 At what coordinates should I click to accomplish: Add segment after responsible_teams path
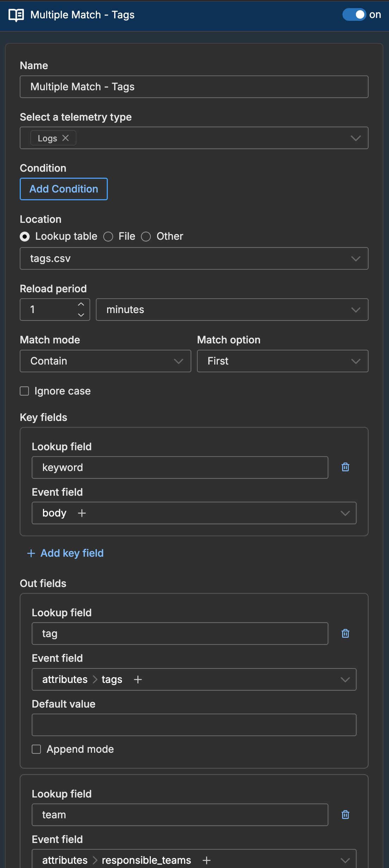(x=206, y=861)
